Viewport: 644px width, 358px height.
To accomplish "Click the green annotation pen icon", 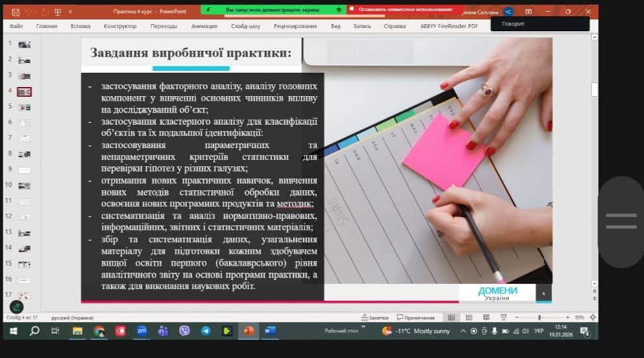I will click(x=17, y=307).
